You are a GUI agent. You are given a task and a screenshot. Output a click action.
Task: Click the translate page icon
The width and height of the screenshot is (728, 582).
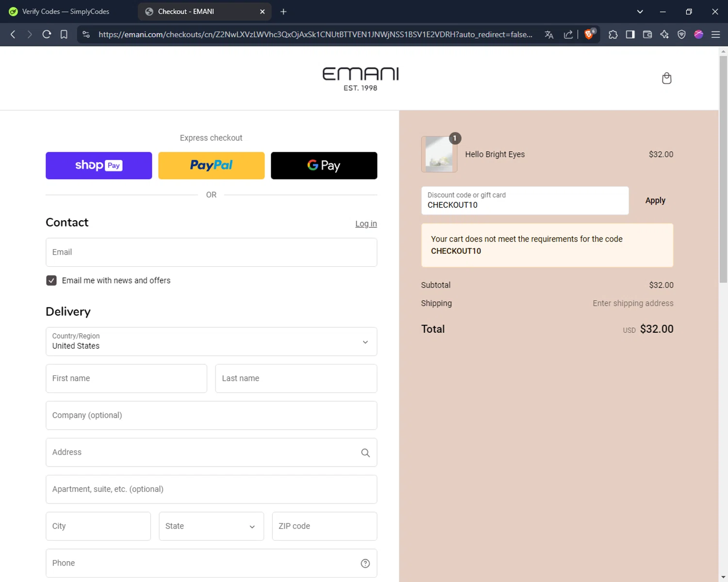tap(549, 34)
